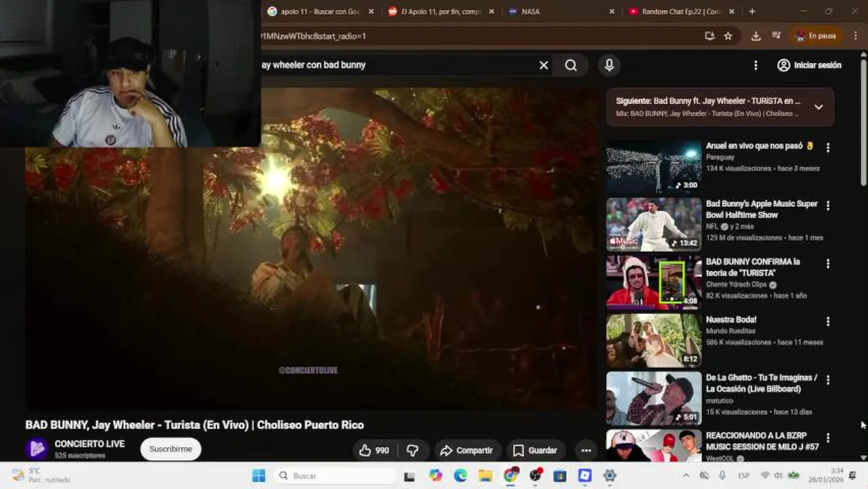Open options for 'REACCIONANDO A LA BZRP' video
Viewport: 868px width, 489px height.
(x=827, y=437)
